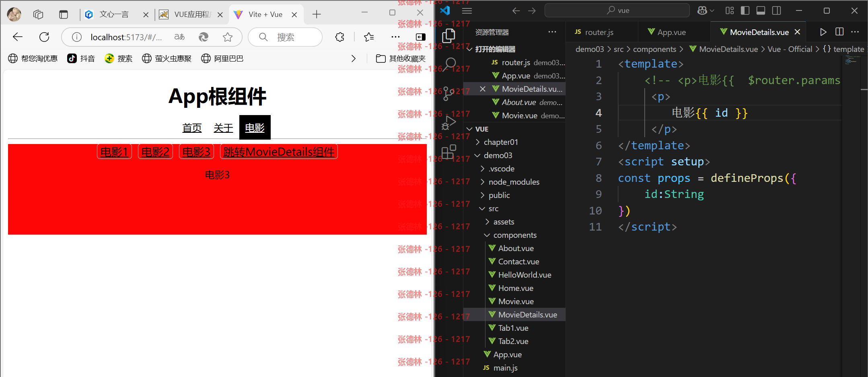Close MovieDetails.vue in open editors list
The width and height of the screenshot is (868, 377).
pos(483,89)
